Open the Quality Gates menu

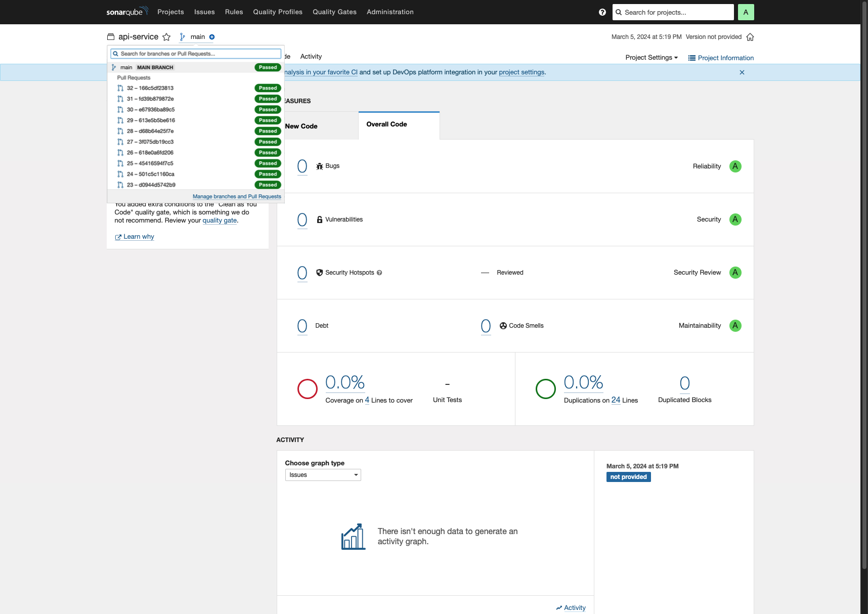[334, 12]
